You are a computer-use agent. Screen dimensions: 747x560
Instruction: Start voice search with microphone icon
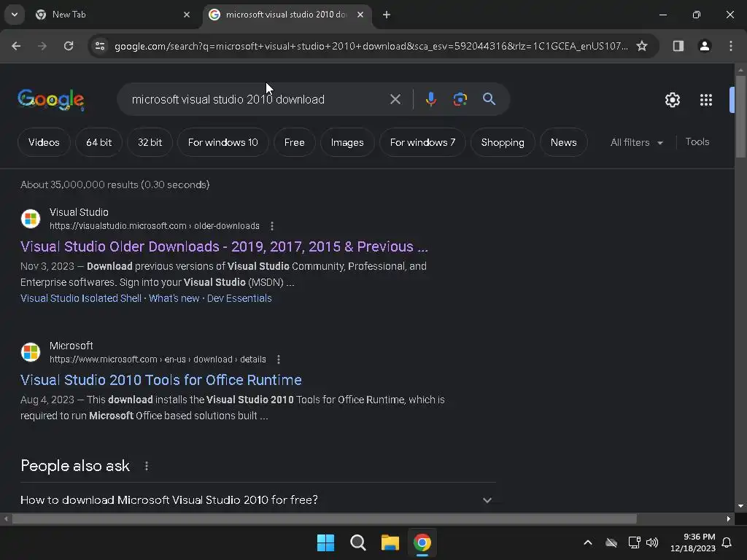point(430,99)
